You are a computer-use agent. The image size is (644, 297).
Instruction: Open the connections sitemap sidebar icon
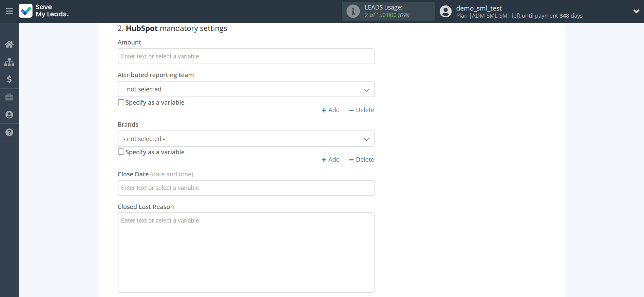[x=9, y=62]
